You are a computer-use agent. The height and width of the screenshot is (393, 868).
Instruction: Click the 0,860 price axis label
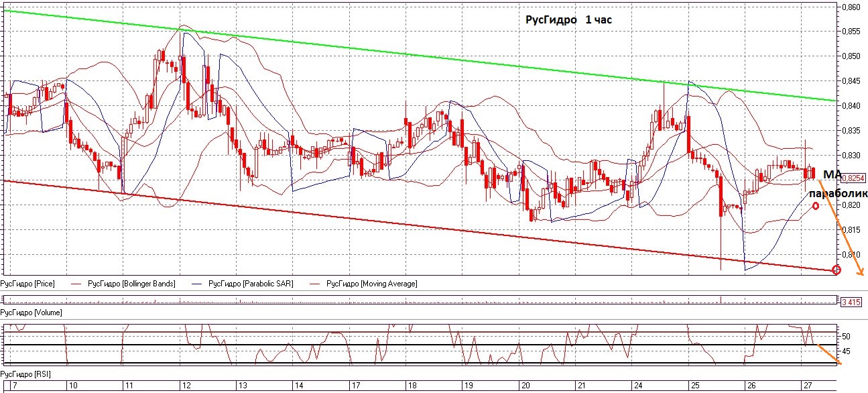tap(851, 7)
